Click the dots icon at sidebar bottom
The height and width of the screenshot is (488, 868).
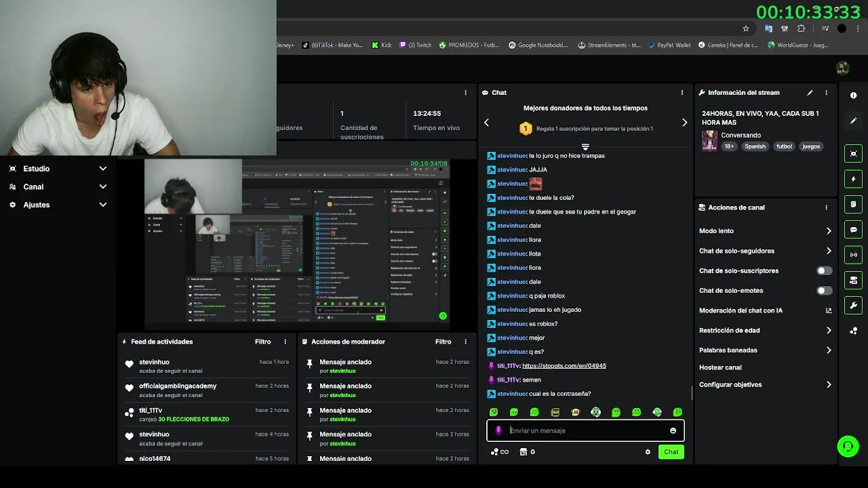point(853,331)
